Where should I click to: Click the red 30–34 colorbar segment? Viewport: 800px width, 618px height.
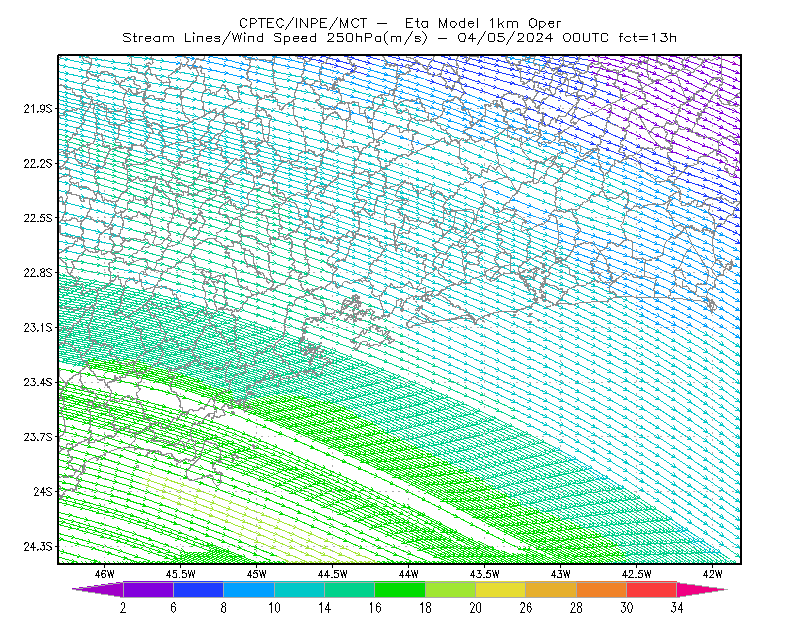(652, 589)
